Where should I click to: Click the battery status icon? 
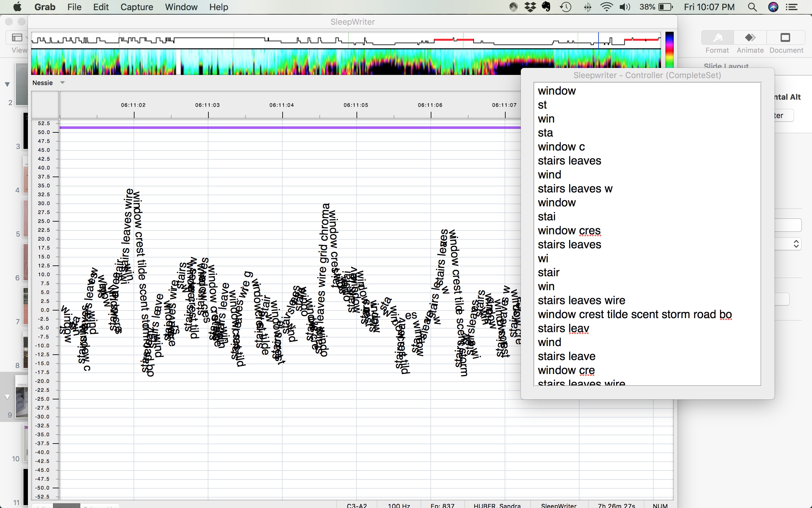coord(666,7)
